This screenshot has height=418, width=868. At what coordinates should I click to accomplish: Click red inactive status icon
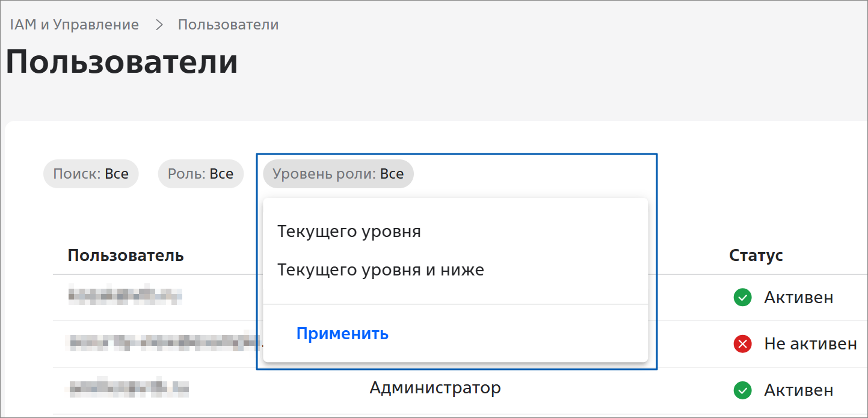743,344
